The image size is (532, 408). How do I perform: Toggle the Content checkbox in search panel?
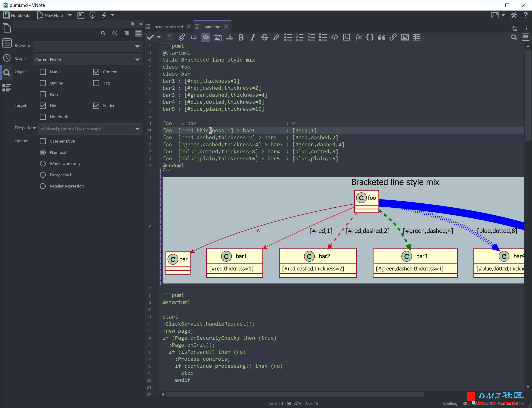click(95, 72)
